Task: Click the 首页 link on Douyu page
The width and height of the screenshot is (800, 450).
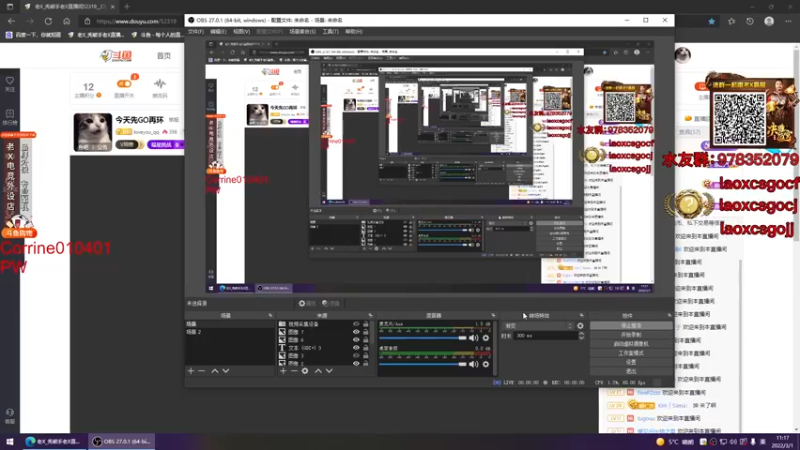Action: pyautogui.click(x=164, y=56)
